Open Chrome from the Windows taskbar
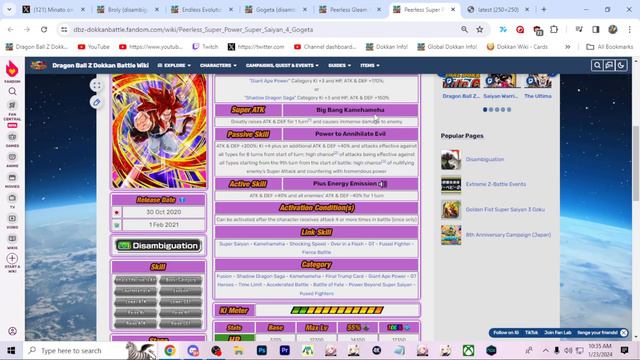This screenshot has width=640, height=360. click(x=170, y=350)
